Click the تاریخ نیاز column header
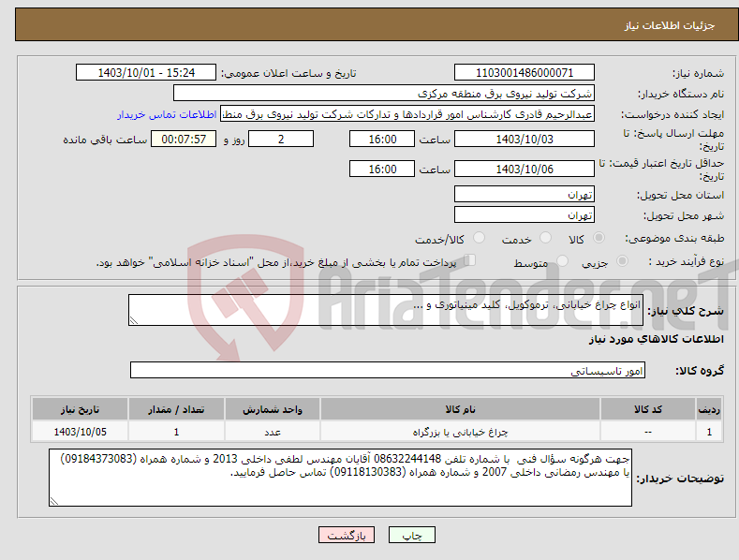Screen dimensions: 739x560 (x=81, y=409)
